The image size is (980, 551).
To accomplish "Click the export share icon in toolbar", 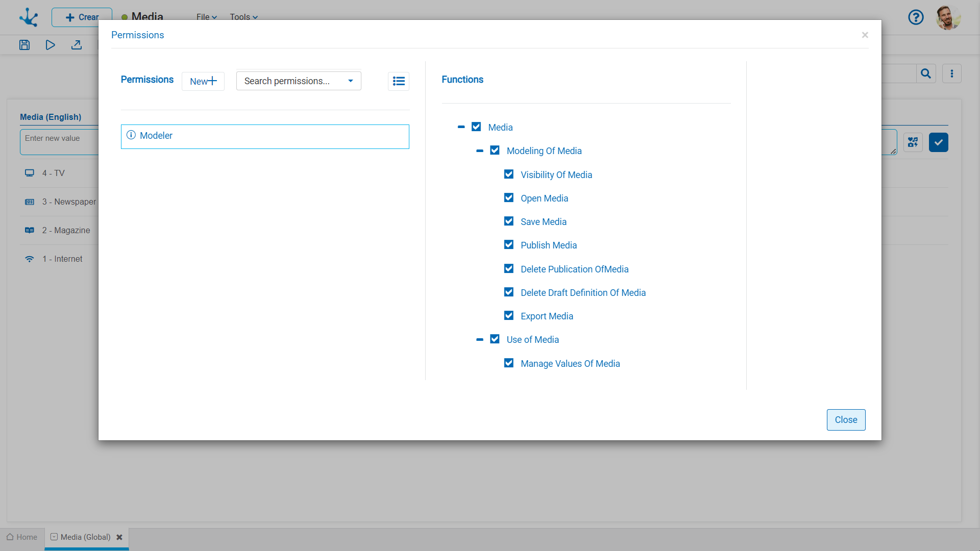I will pyautogui.click(x=77, y=45).
